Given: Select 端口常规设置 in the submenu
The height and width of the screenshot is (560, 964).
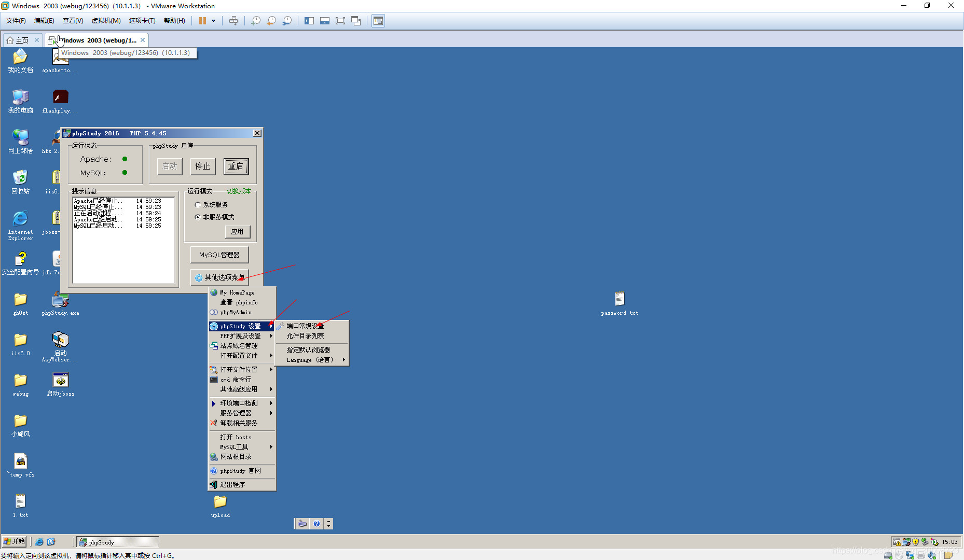Looking at the screenshot, I should tap(311, 326).
